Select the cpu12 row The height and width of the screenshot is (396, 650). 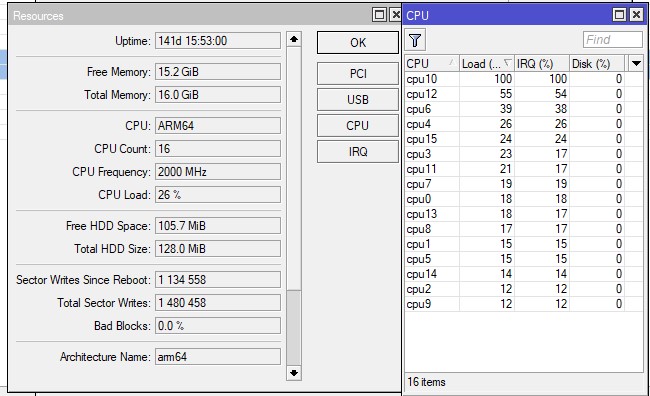pos(524,94)
